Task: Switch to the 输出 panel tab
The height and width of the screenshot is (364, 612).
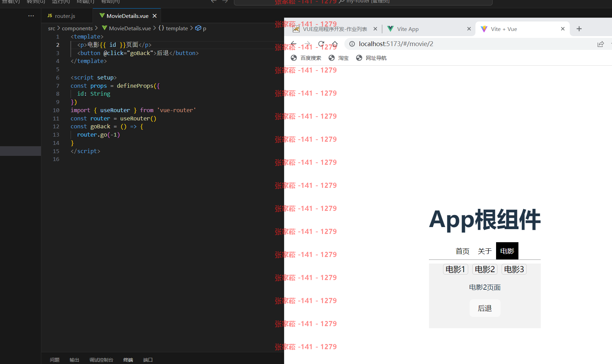Action: click(74, 360)
